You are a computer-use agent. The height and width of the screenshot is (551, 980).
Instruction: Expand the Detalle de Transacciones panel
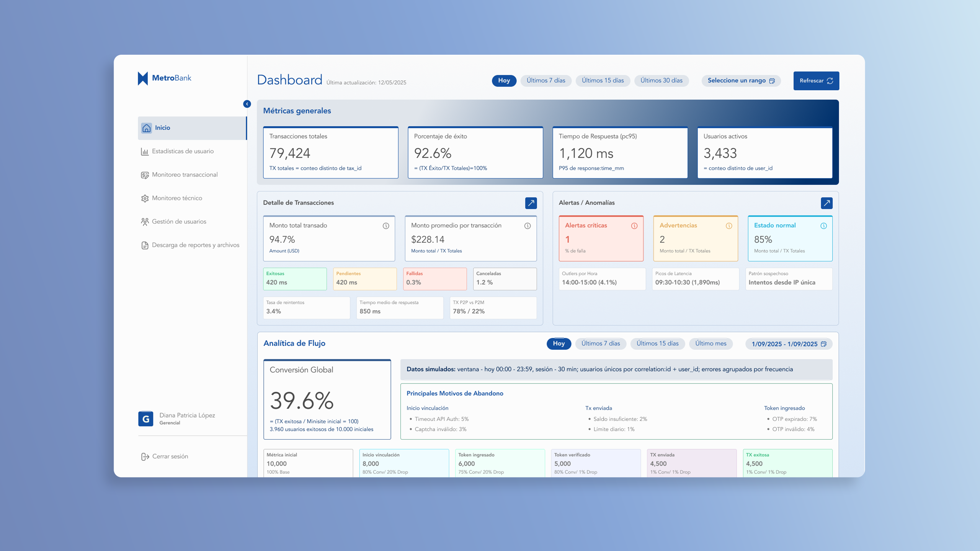point(531,203)
